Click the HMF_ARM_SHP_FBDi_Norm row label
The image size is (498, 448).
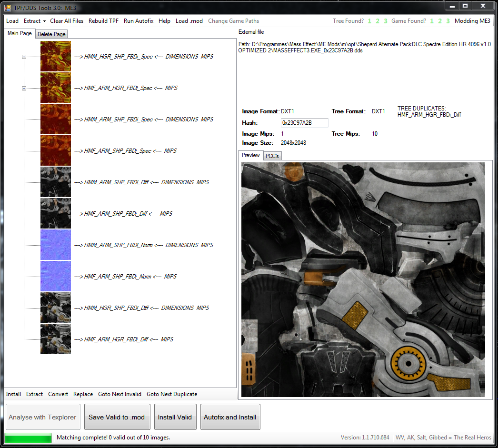125,277
